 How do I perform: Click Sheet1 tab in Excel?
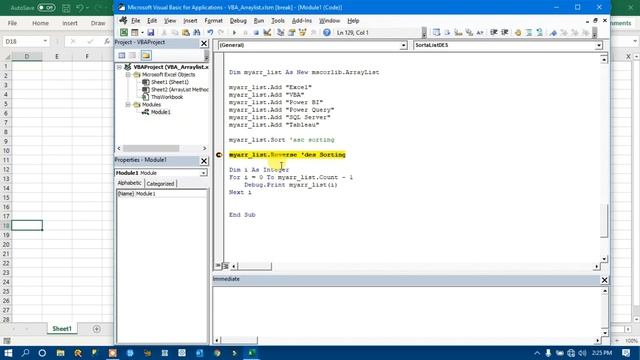pos(62,329)
